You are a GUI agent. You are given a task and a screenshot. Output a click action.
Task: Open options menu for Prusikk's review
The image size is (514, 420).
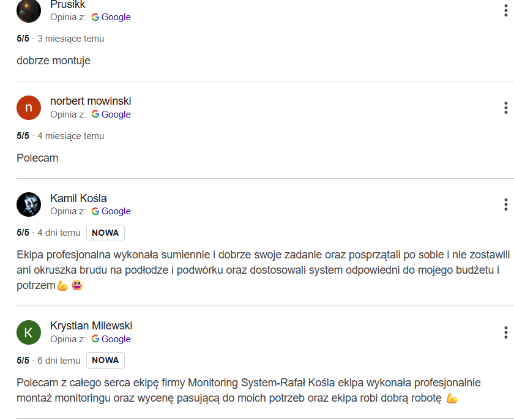click(x=505, y=10)
